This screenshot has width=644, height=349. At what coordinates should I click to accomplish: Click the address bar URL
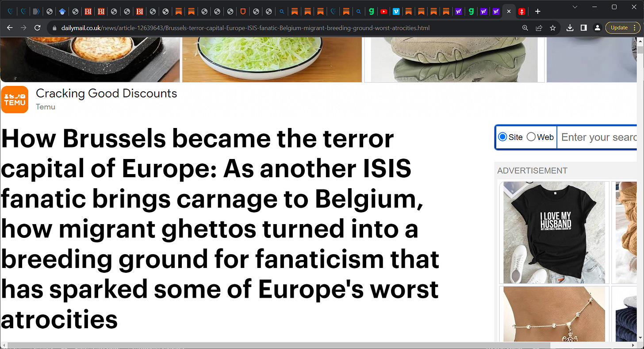click(245, 28)
